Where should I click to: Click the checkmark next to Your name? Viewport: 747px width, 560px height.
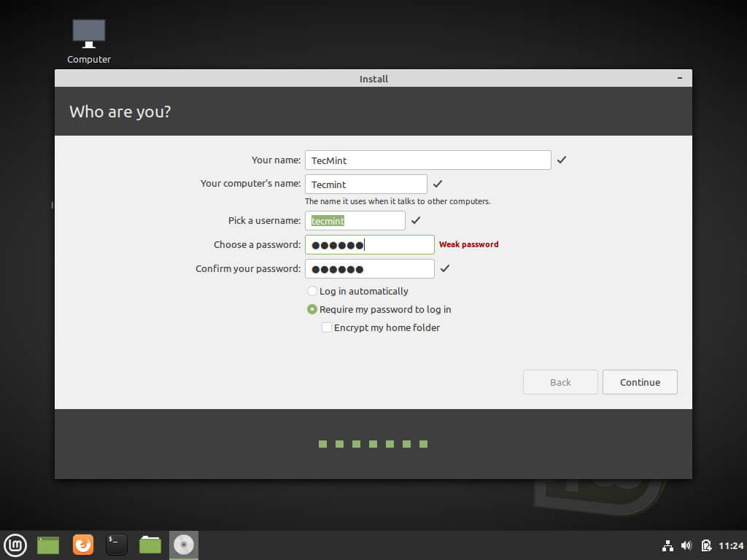[x=562, y=160]
